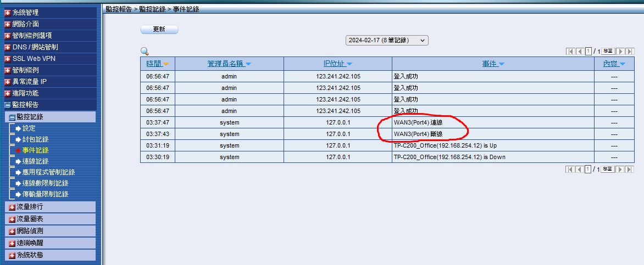Screen dimensions: 644x265
Task: Open 連線記錄 in the sidebar
Action: tap(35, 161)
